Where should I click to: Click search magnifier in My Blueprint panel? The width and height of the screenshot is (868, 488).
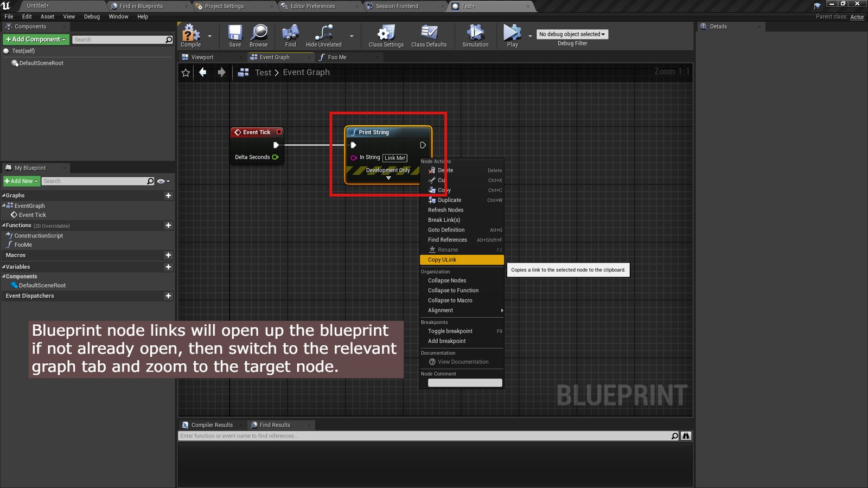point(150,181)
